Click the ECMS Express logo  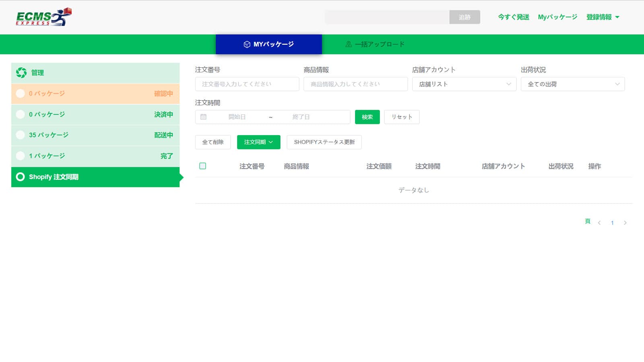[42, 17]
